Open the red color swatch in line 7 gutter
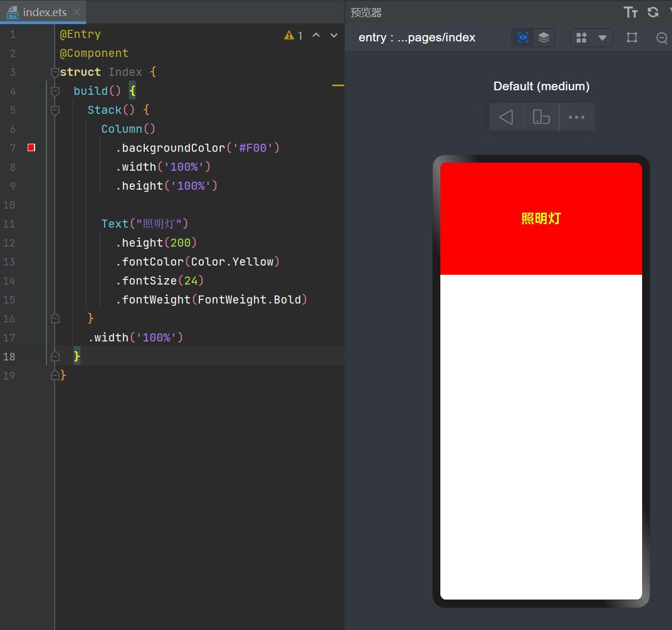 pyautogui.click(x=31, y=148)
